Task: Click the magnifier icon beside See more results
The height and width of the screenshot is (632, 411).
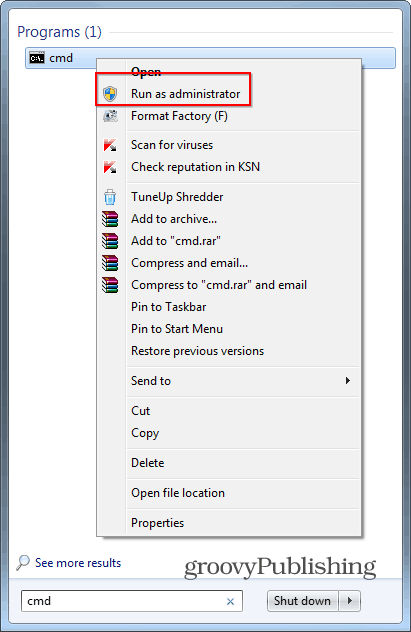Action: (x=23, y=563)
